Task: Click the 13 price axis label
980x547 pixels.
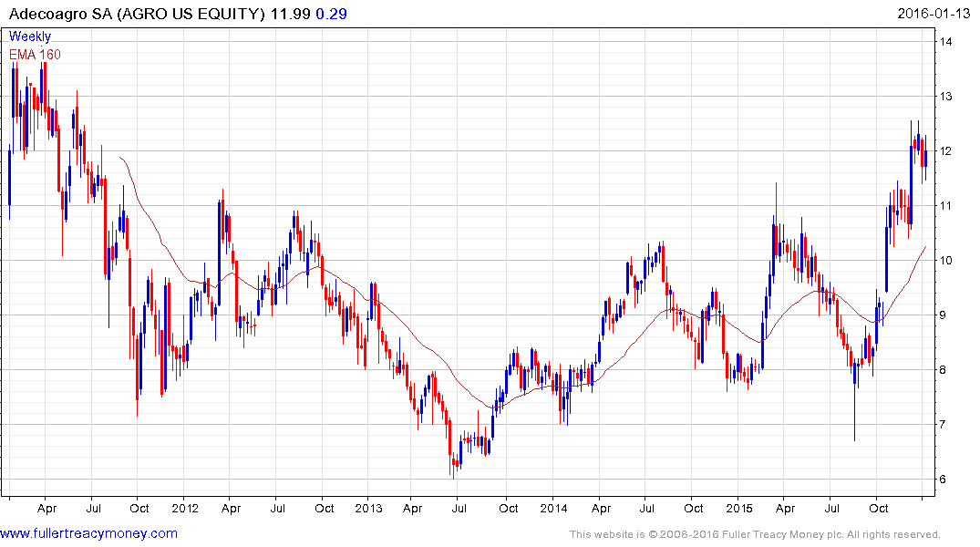Action: click(x=948, y=97)
